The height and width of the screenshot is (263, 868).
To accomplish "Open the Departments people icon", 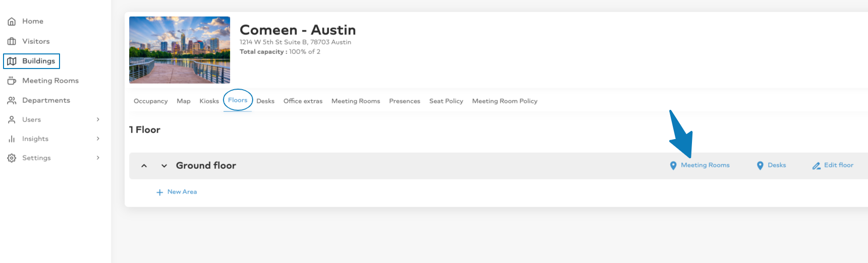I will point(12,100).
